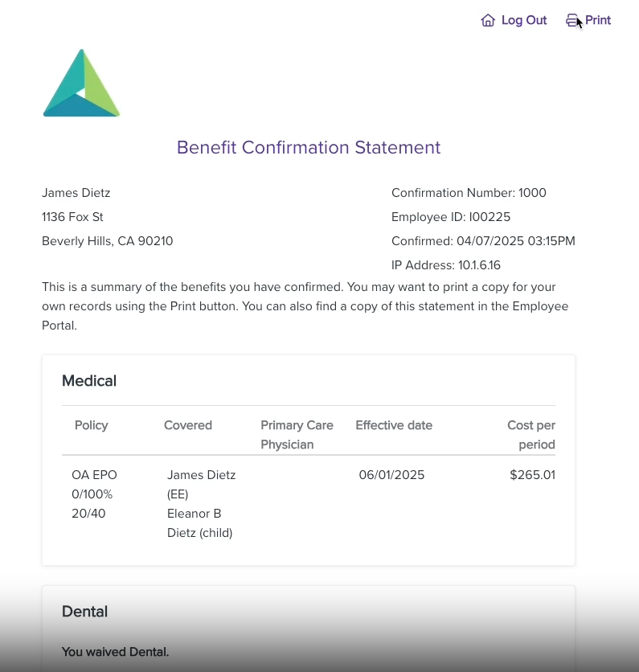Viewport: 639px width, 672px height.
Task: Click the OA EPO policy name cell
Action: point(94,494)
